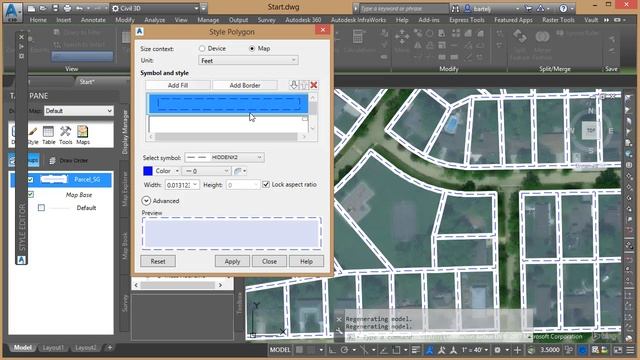Click the move symbol down arrow icon in Style Polygon

[x=293, y=85]
